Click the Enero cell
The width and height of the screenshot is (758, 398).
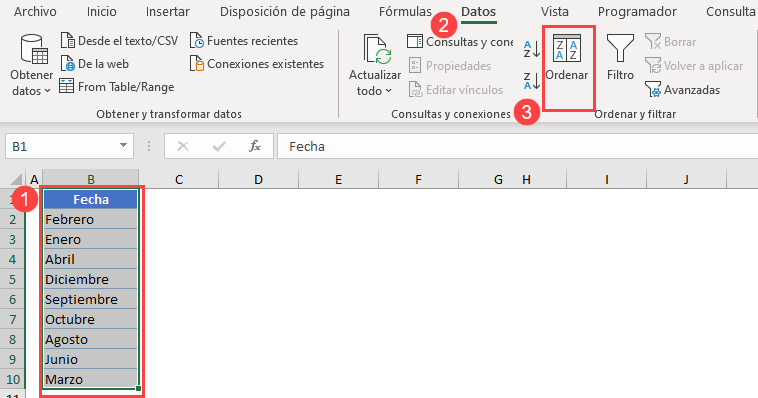click(x=90, y=239)
